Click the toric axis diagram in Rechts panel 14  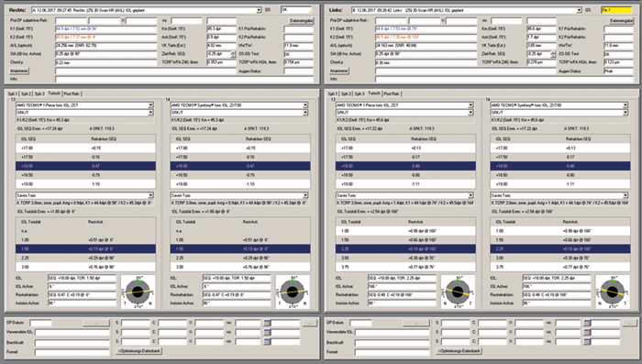click(292, 292)
